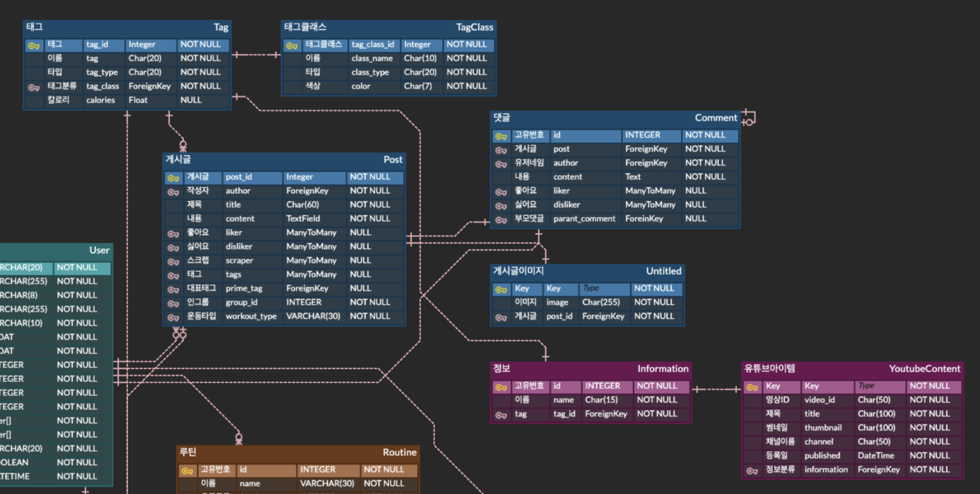Click the TextField type of Post content
The width and height of the screenshot is (980, 494).
[303, 219]
